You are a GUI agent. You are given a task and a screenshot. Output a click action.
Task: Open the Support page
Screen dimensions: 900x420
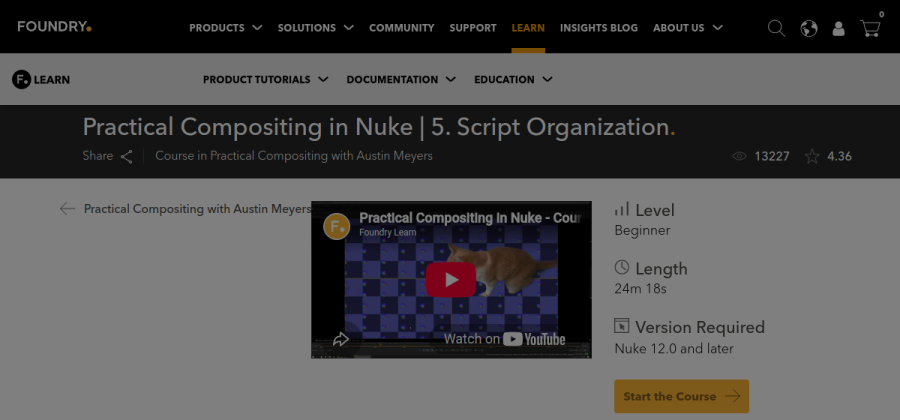click(x=473, y=28)
